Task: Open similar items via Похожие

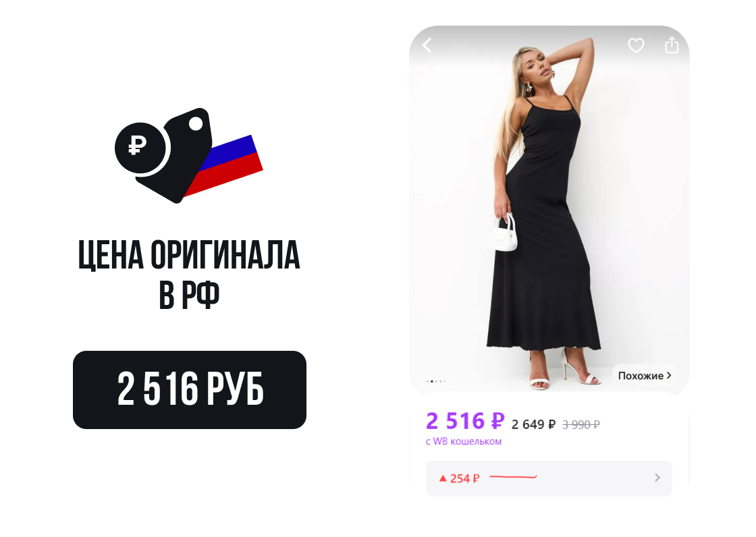Action: tap(641, 376)
